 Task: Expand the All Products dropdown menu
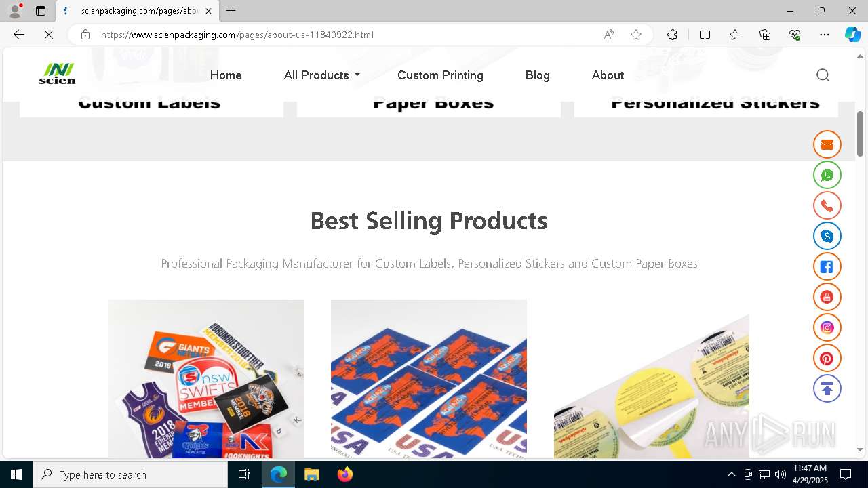coord(321,75)
